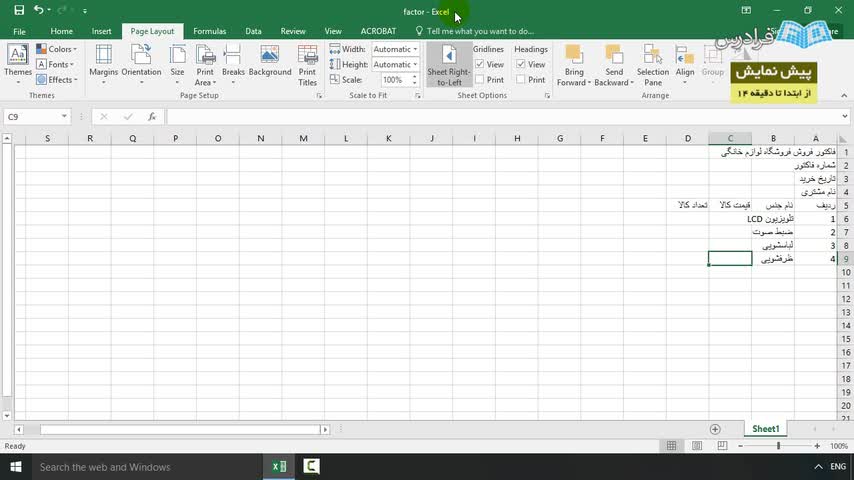Click the Insert Function fx icon
The width and height of the screenshot is (854, 480).
152,117
